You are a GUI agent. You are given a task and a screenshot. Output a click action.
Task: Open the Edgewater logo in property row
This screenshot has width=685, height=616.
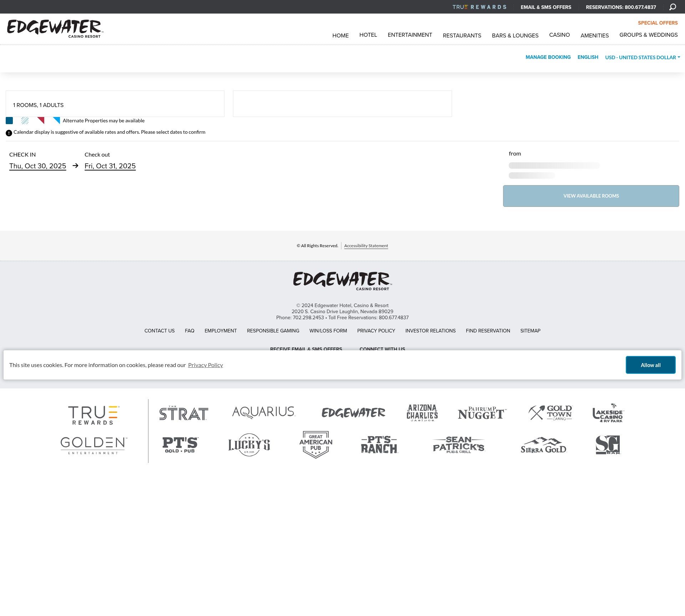[x=353, y=413]
